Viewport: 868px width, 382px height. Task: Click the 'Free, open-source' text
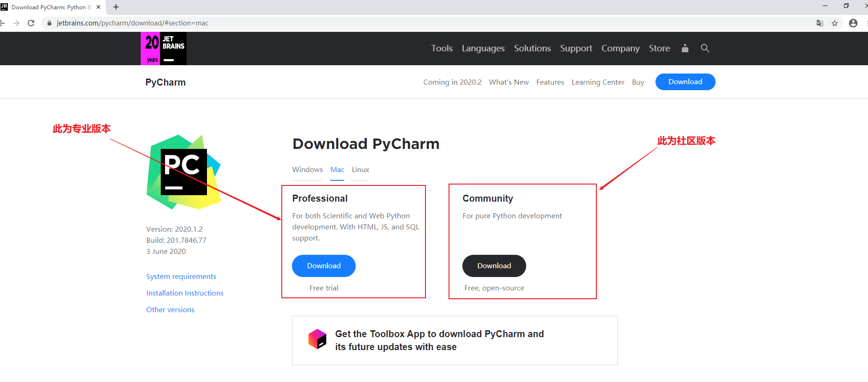(x=494, y=288)
